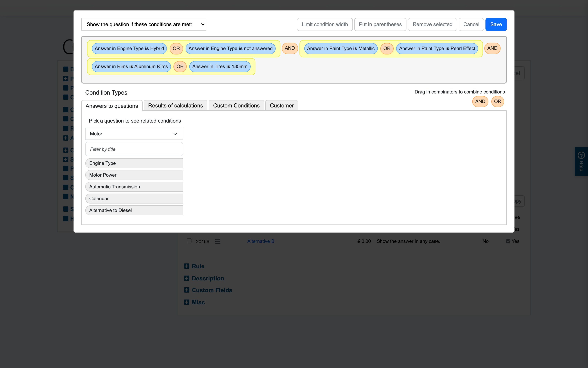Image resolution: width=588 pixels, height=368 pixels.
Task: Click Remove selected button
Action: point(432,24)
